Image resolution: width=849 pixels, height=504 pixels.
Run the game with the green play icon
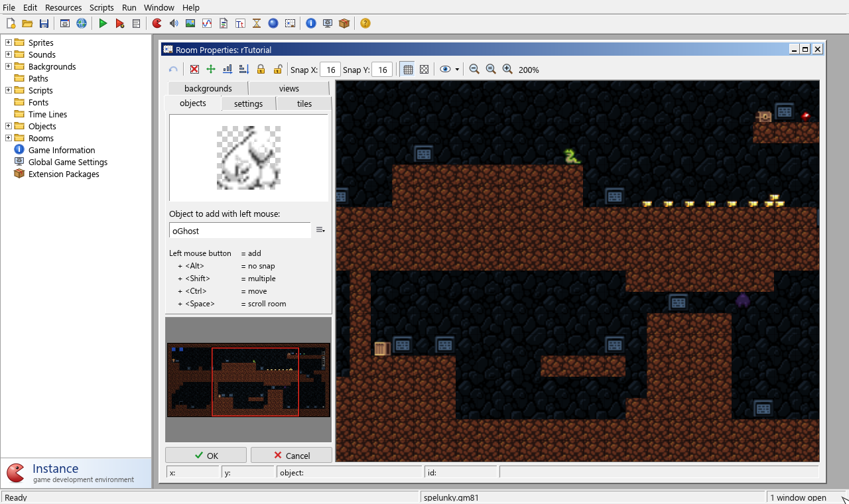pyautogui.click(x=103, y=23)
